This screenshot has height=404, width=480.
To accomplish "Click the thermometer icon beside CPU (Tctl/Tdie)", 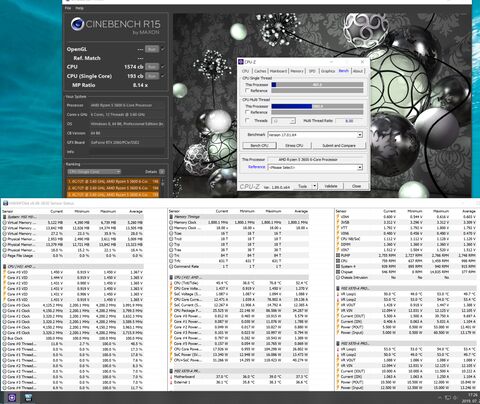I will pyautogui.click(x=171, y=283).
